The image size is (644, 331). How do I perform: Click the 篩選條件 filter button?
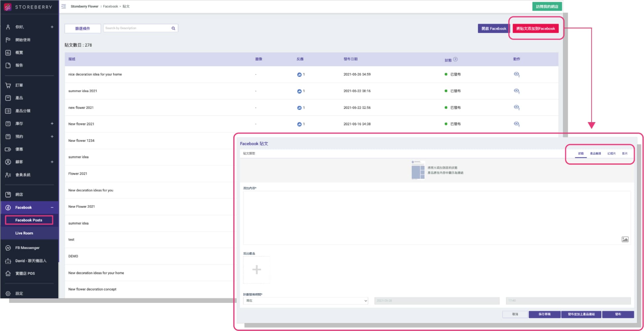pos(83,28)
